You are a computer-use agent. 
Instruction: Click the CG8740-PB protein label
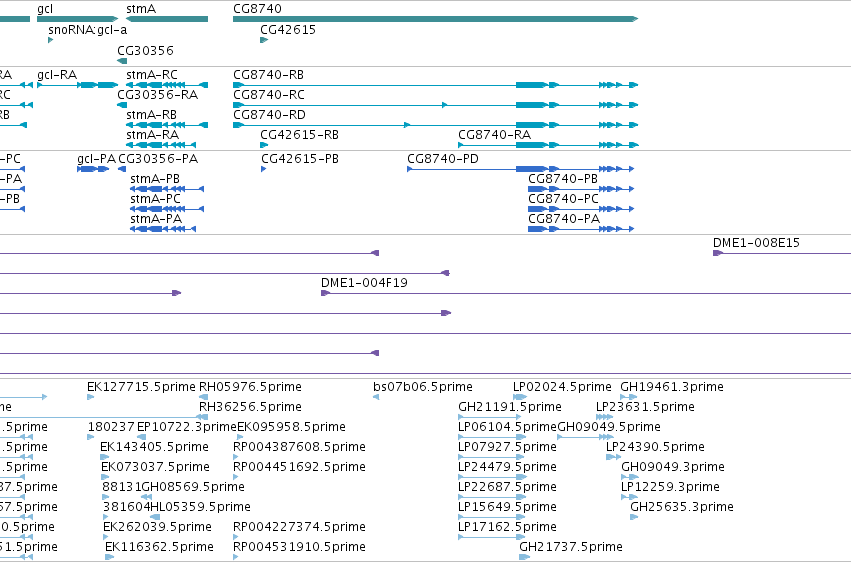(563, 179)
